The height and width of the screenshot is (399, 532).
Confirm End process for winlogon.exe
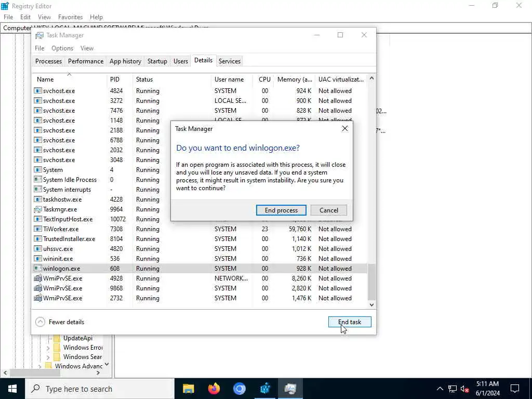coord(281,210)
